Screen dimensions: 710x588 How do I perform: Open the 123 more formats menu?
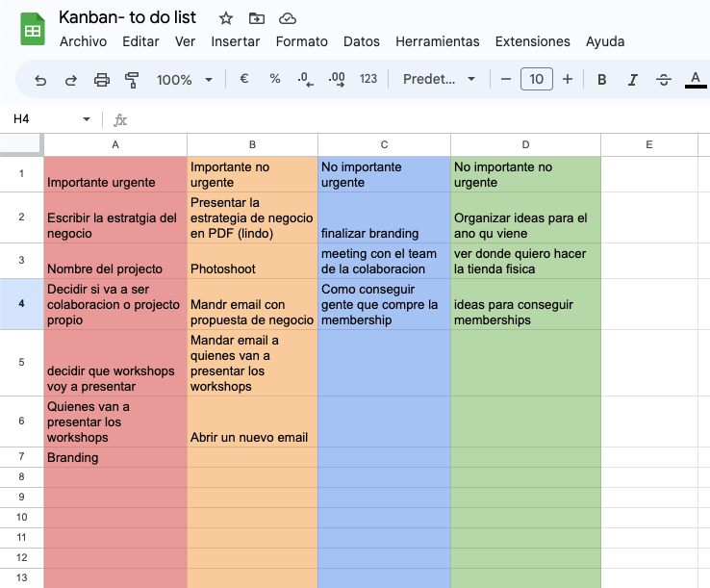tap(368, 79)
